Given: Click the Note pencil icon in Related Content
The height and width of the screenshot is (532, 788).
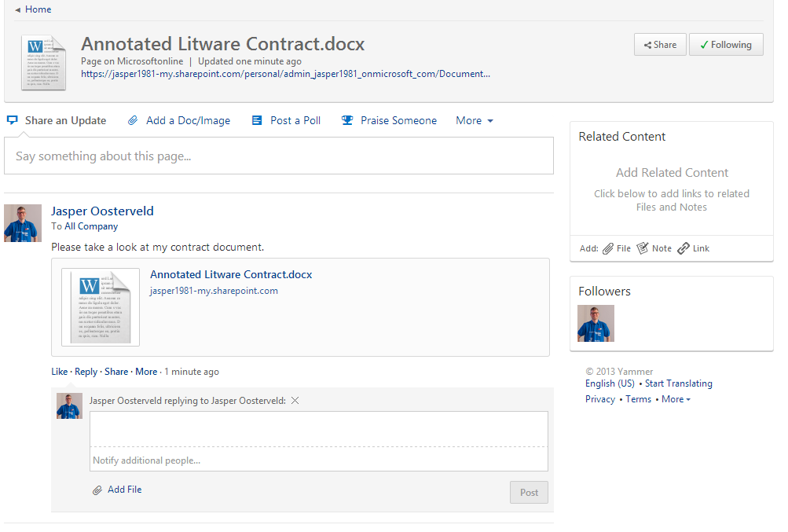Looking at the screenshot, I should coord(642,248).
